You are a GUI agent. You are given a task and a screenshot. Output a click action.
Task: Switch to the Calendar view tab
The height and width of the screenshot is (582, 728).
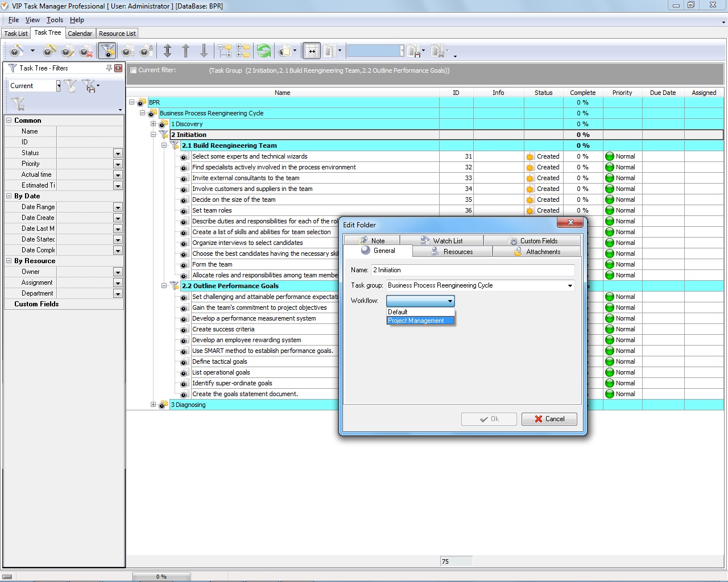(x=80, y=34)
